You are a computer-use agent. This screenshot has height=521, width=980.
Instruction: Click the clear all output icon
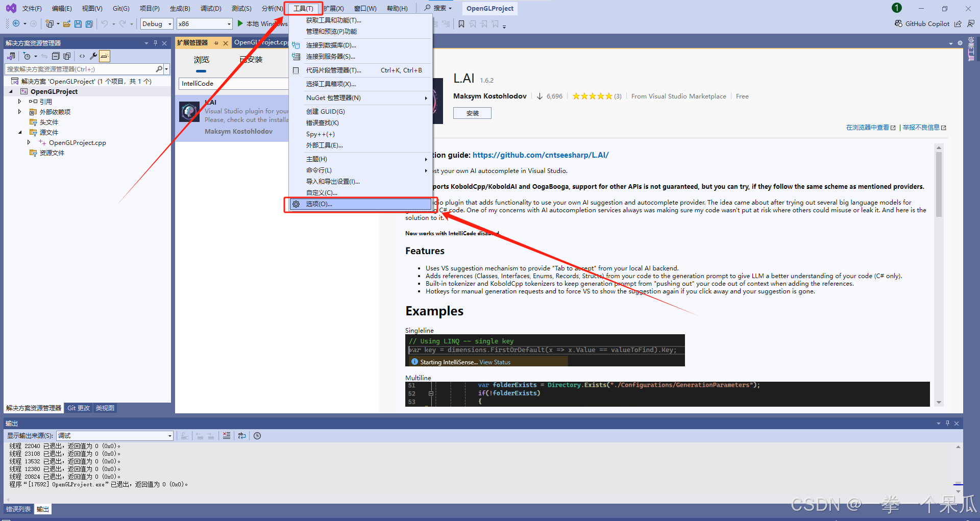(226, 436)
